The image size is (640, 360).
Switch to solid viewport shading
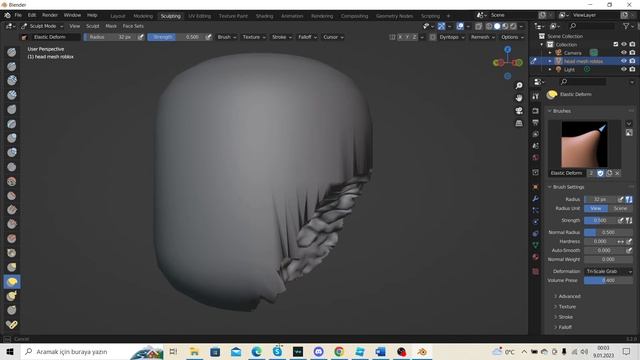(497, 26)
